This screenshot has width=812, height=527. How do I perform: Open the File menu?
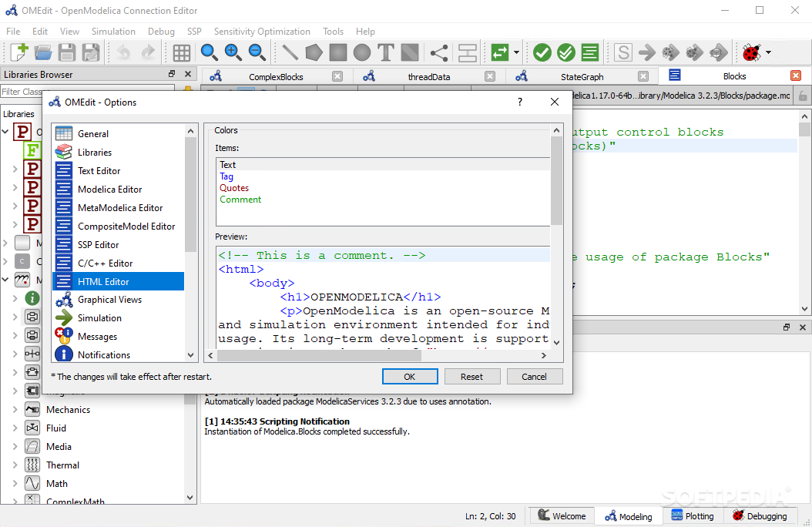pyautogui.click(x=13, y=32)
